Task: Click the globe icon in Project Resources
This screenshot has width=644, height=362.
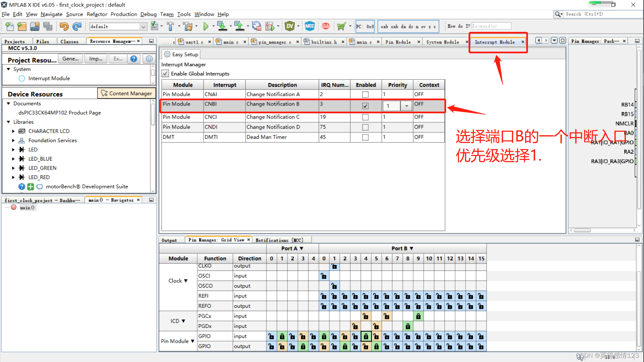Action: point(149,59)
